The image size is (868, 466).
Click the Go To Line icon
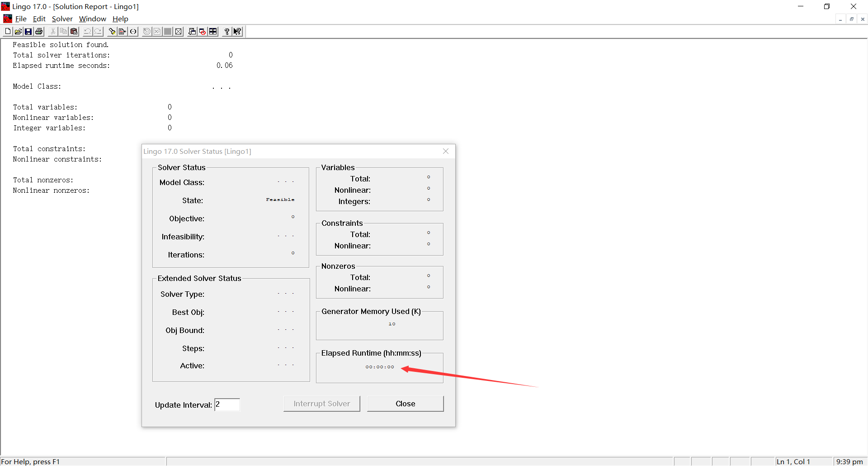click(x=122, y=31)
